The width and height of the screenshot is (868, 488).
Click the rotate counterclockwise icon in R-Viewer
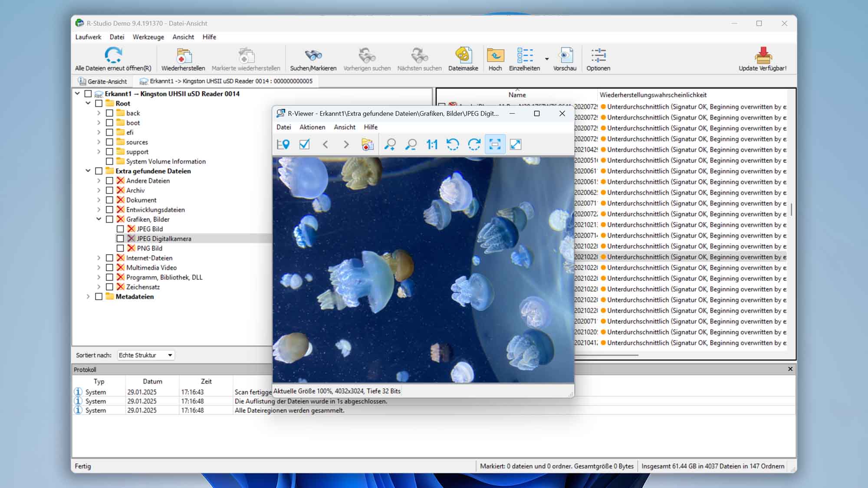click(x=453, y=144)
